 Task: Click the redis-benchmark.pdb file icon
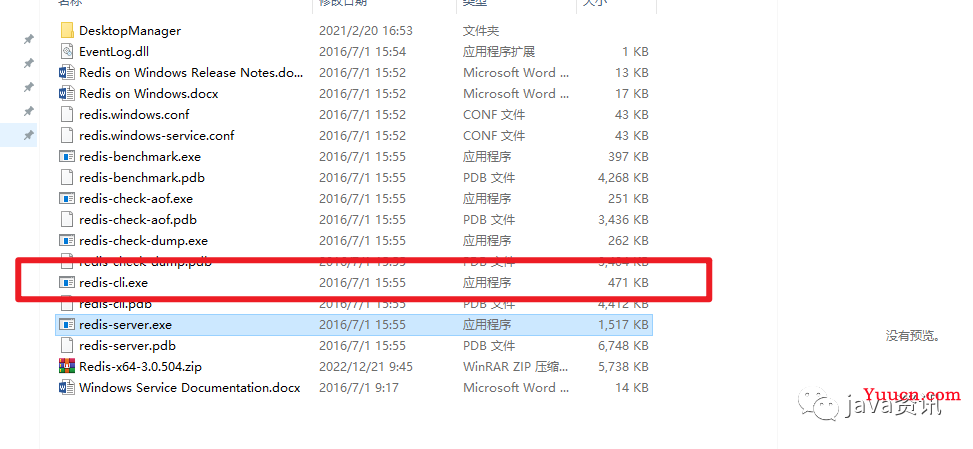(67, 177)
